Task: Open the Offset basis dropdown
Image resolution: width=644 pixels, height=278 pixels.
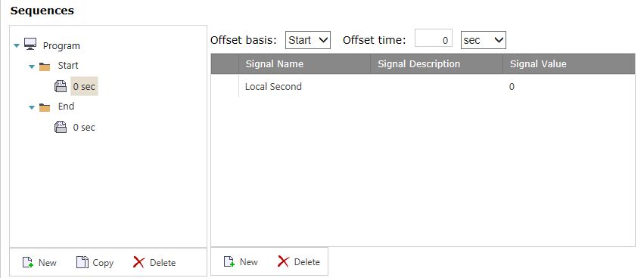Action: click(308, 40)
